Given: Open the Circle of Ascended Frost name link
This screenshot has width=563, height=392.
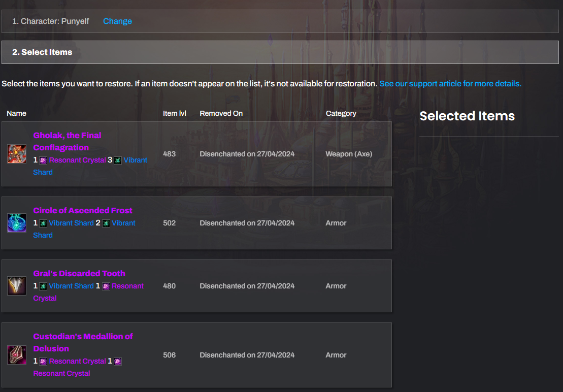Looking at the screenshot, I should point(83,210).
